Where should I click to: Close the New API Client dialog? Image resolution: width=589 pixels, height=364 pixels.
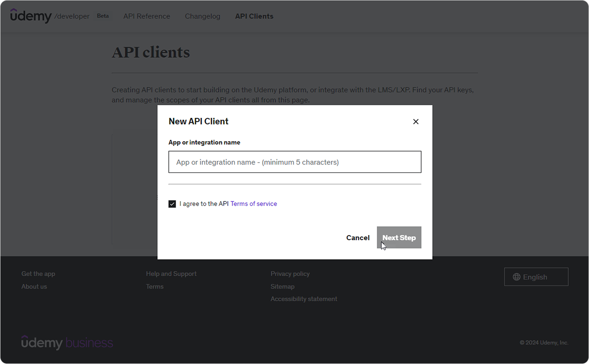[x=416, y=121]
